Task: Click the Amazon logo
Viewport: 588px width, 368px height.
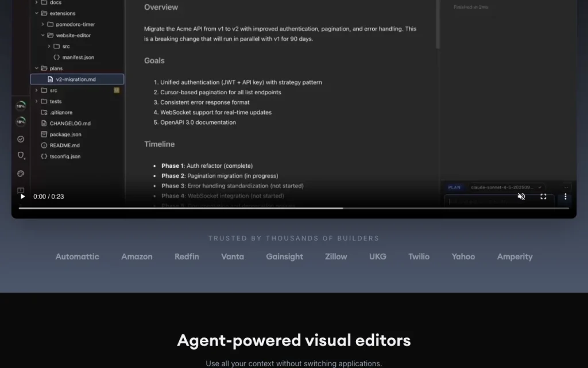Action: 137,256
